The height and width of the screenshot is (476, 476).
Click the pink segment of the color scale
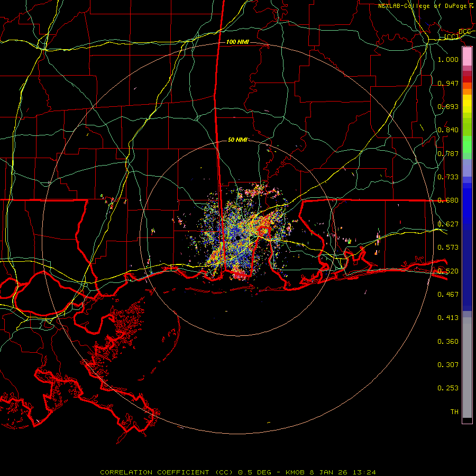(467, 57)
